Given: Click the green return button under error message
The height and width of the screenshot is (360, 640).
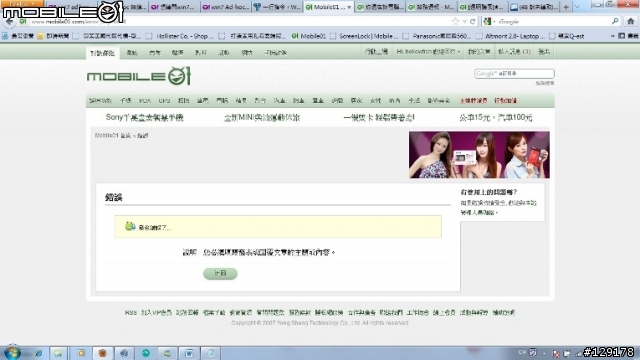Looking at the screenshot, I should 220,273.
